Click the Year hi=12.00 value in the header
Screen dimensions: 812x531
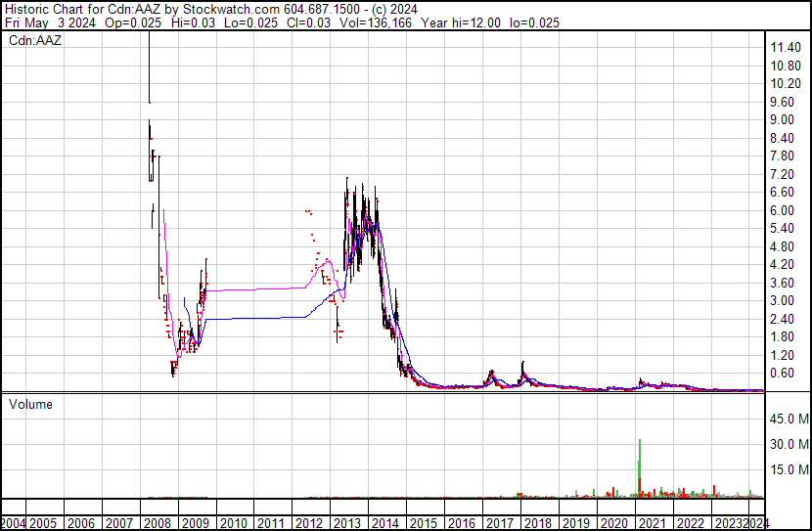coord(461,22)
